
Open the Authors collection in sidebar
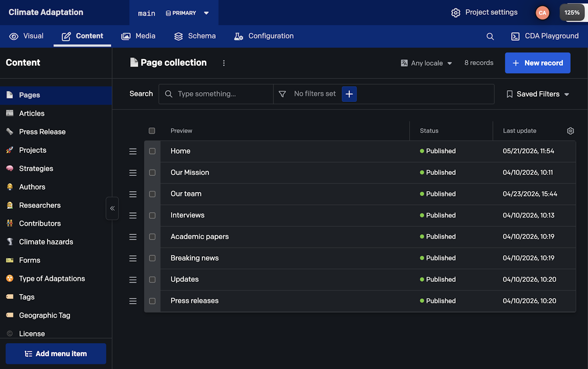pos(56,187)
